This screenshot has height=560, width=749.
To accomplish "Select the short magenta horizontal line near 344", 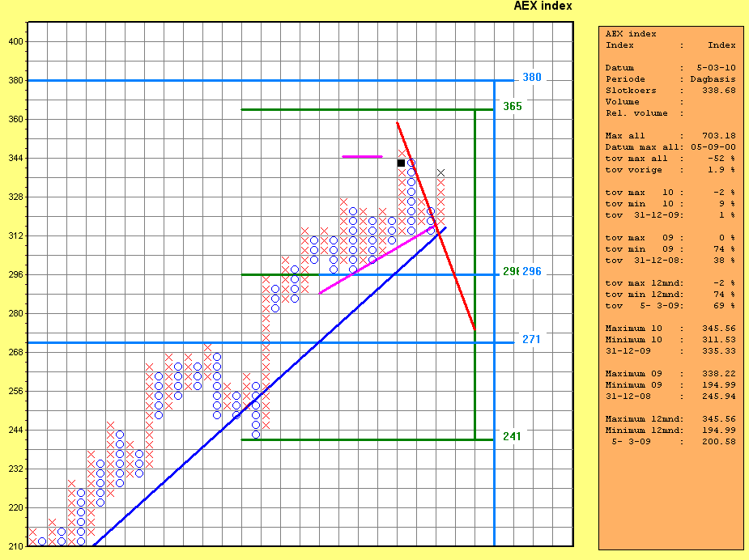I will click(x=361, y=156).
